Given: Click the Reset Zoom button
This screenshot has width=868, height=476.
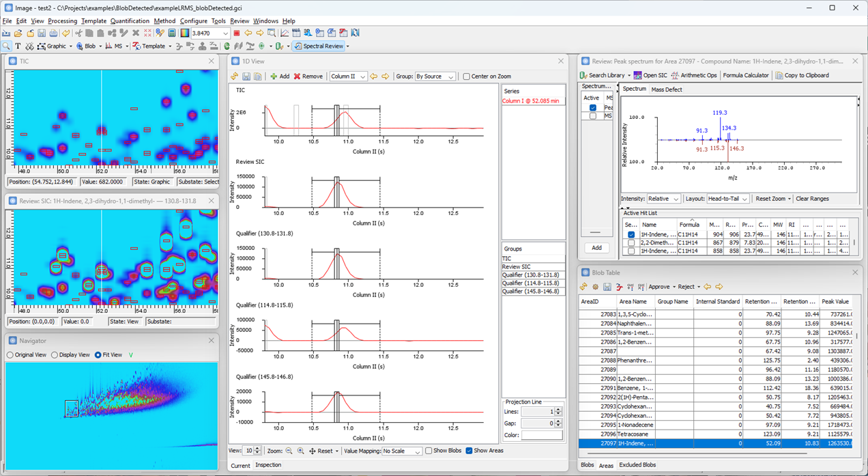Looking at the screenshot, I should tap(772, 199).
